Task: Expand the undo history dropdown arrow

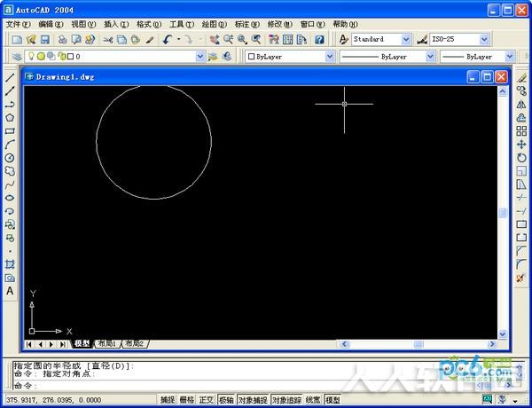Action: point(179,39)
